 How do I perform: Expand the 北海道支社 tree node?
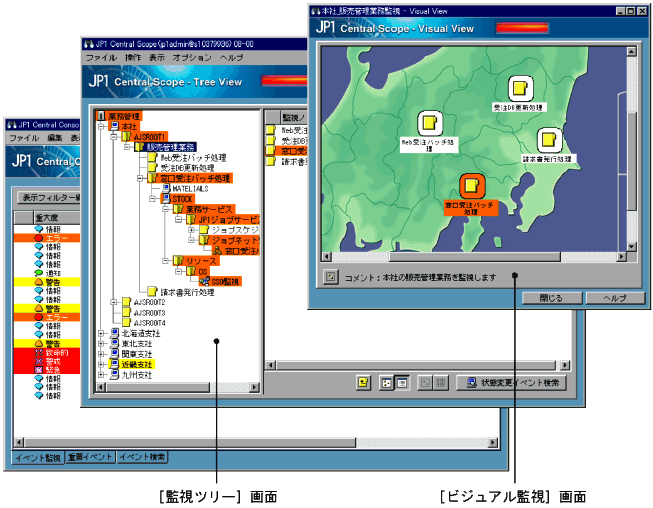pos(101,334)
